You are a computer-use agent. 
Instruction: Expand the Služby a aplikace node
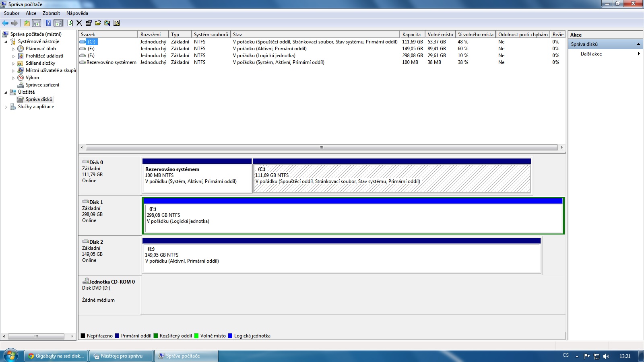coord(6,107)
